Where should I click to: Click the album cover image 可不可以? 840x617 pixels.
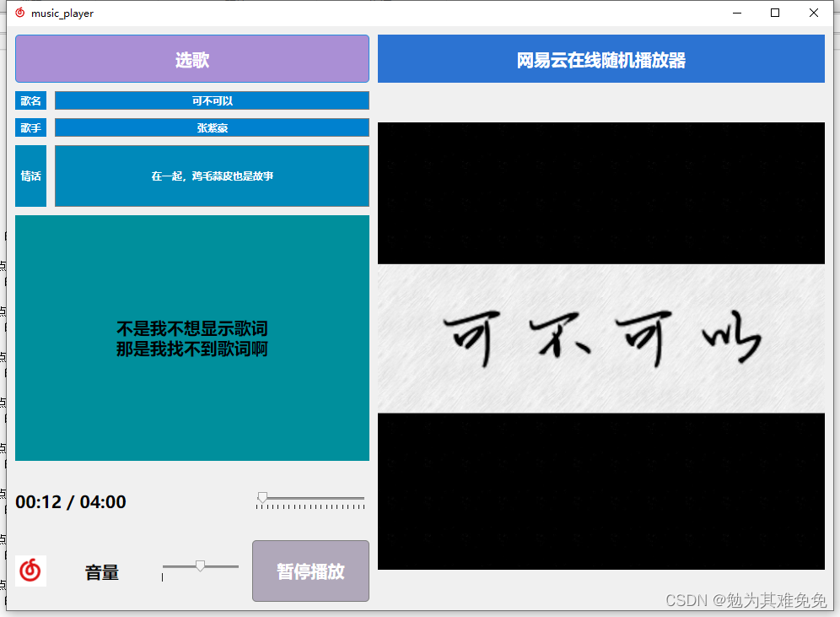601,346
